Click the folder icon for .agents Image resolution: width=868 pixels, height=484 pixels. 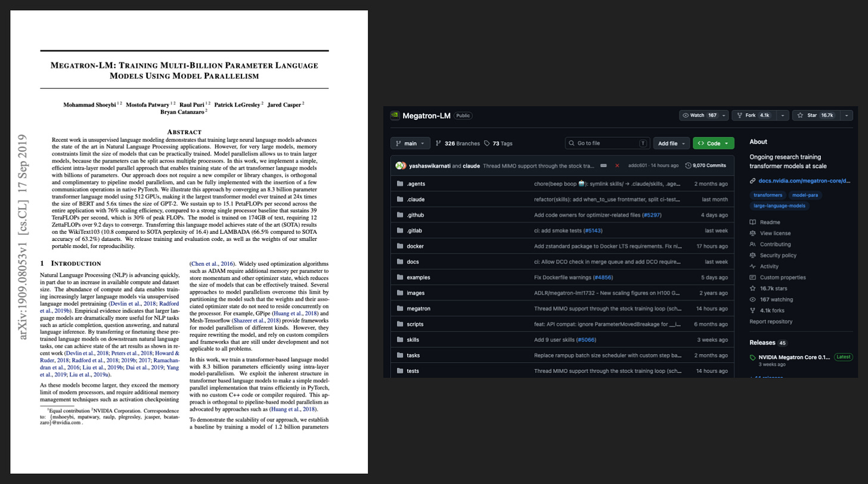400,184
